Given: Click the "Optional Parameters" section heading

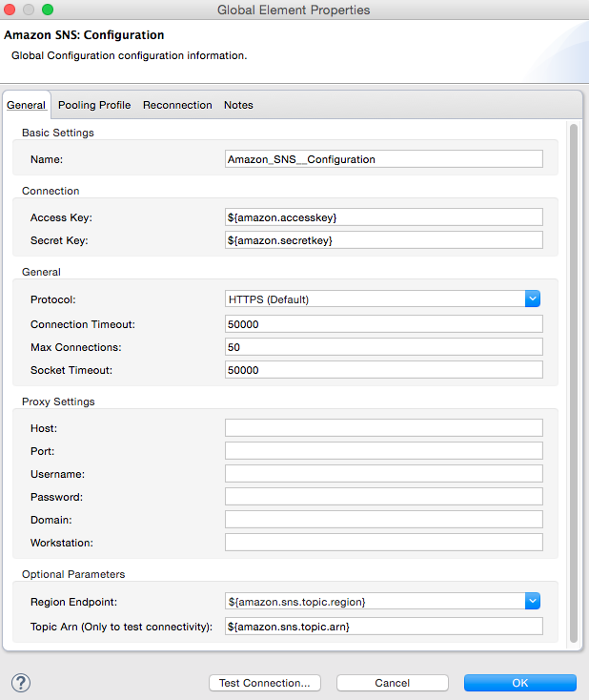Looking at the screenshot, I should [x=73, y=574].
